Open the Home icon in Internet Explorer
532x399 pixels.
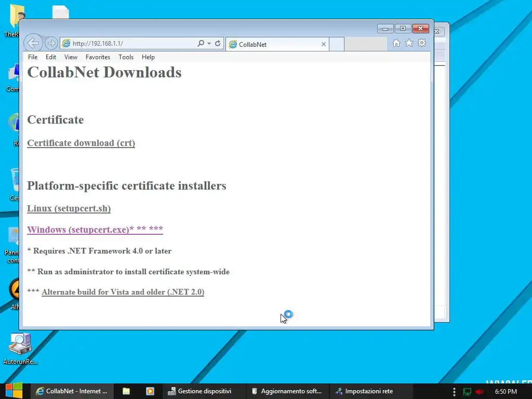pyautogui.click(x=396, y=43)
